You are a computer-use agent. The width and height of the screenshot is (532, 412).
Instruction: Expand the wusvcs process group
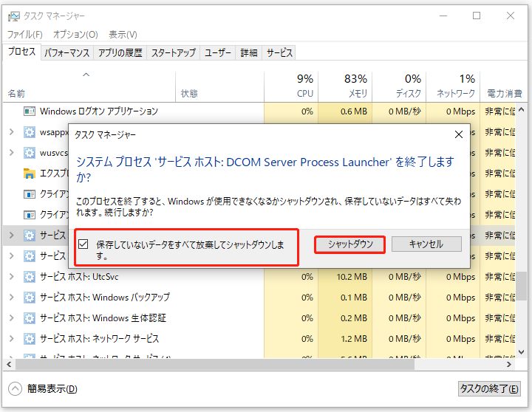click(x=12, y=153)
